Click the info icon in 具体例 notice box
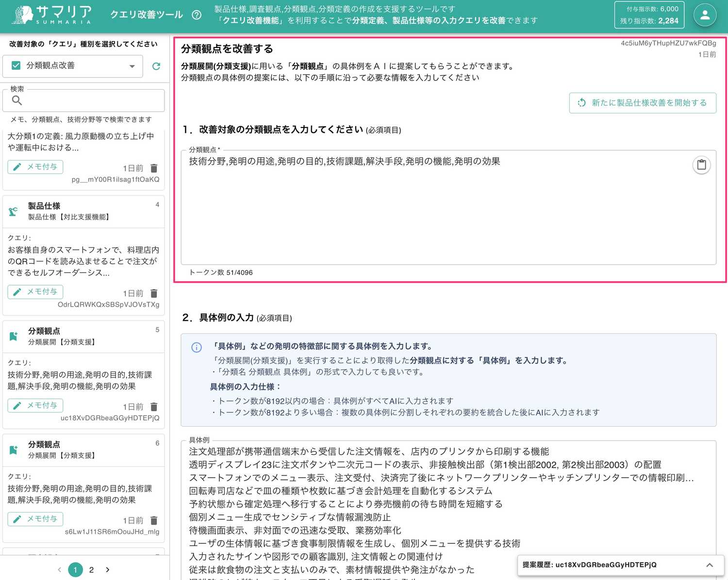Screen dimensions: 728x580 pos(197,347)
